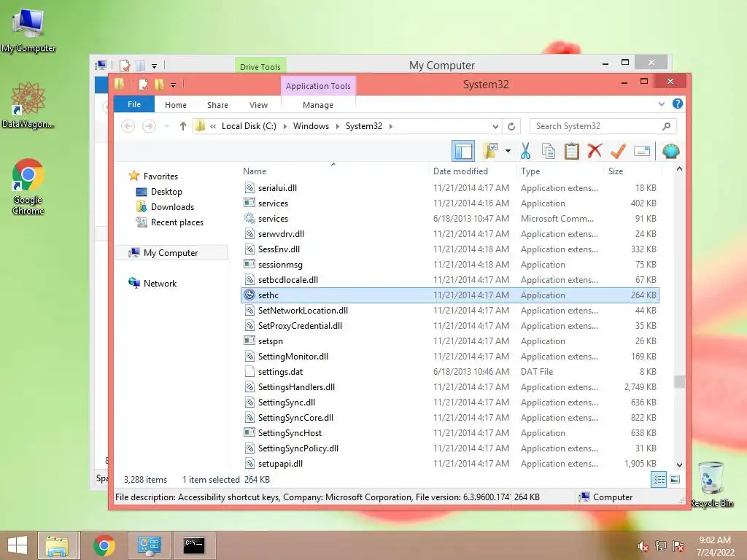The image size is (747, 560).
Task: Open the folder options dropdown arrow
Action: tap(508, 152)
